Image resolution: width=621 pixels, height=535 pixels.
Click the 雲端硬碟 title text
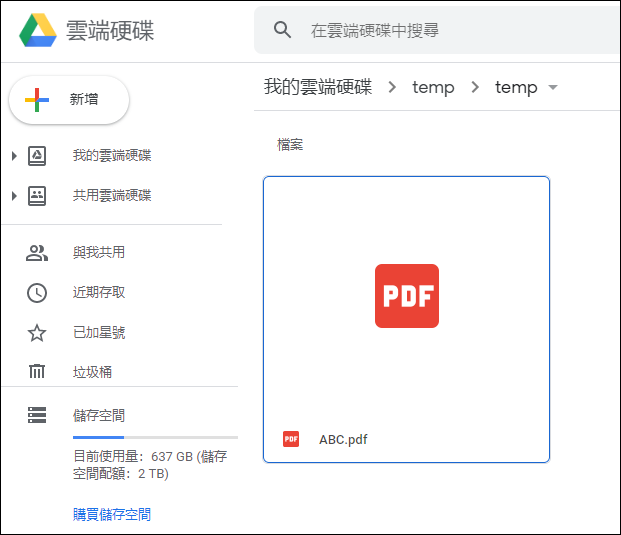[110, 30]
